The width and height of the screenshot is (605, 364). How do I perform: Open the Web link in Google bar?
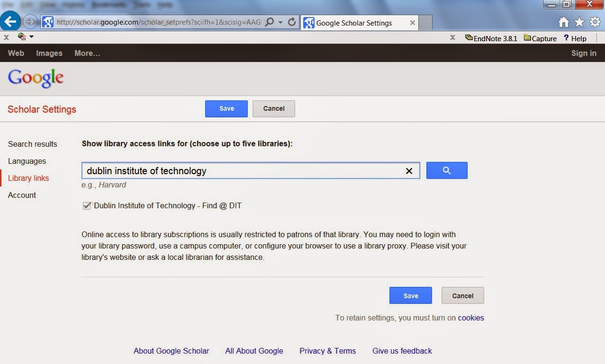16,53
